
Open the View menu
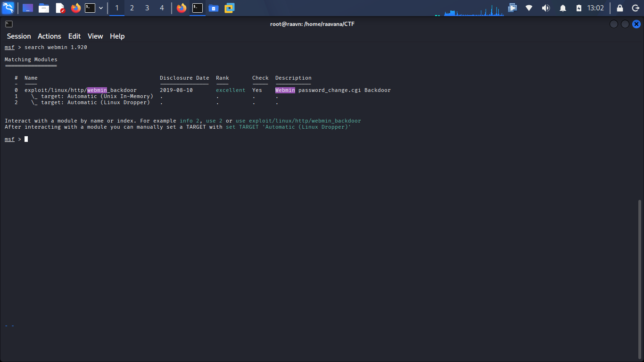point(95,36)
